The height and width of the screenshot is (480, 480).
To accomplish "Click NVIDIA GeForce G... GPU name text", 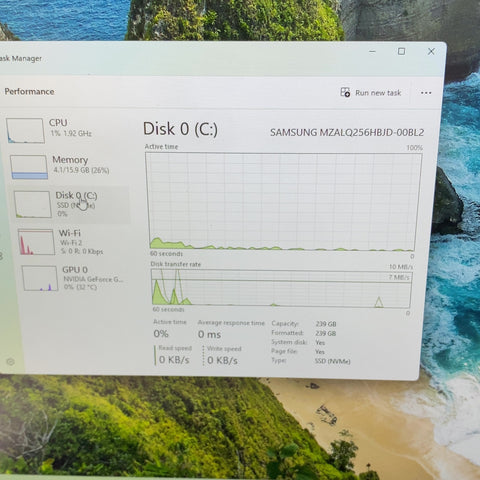I will click(93, 279).
